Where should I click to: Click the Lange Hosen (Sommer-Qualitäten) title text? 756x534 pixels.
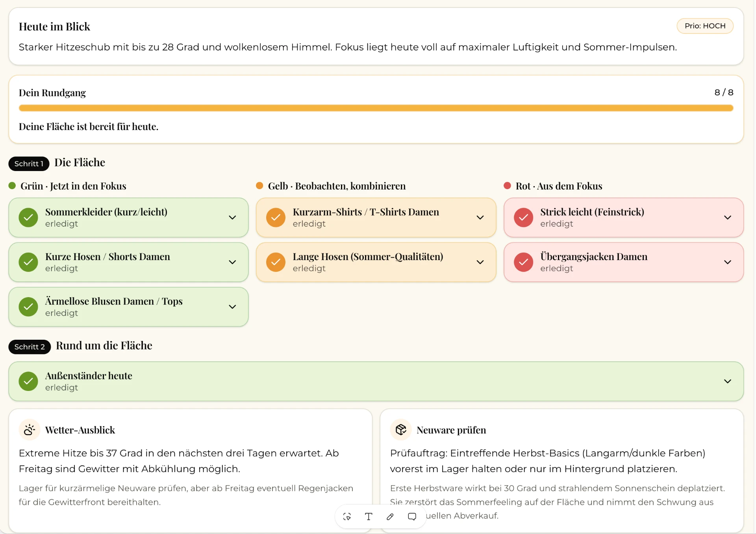[x=368, y=257]
